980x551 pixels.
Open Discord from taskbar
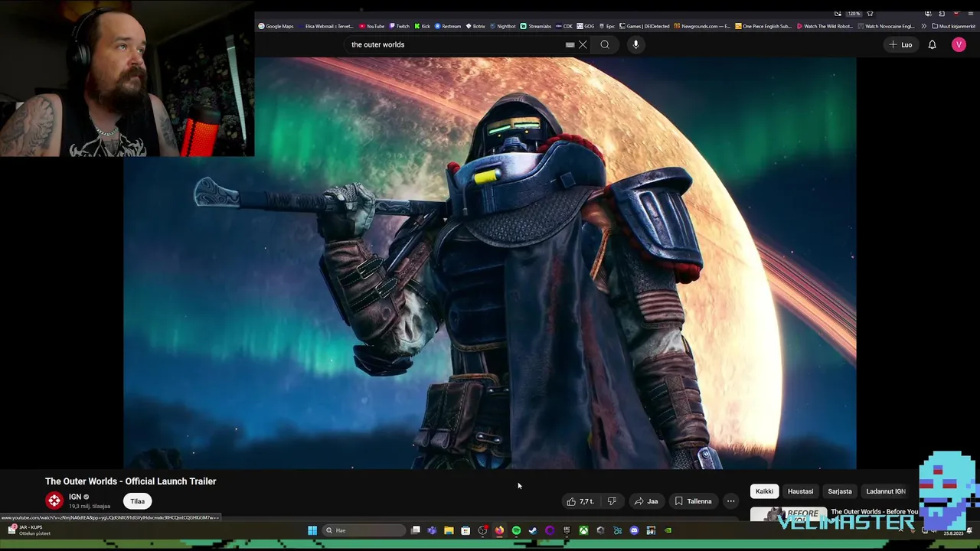[x=634, y=530]
